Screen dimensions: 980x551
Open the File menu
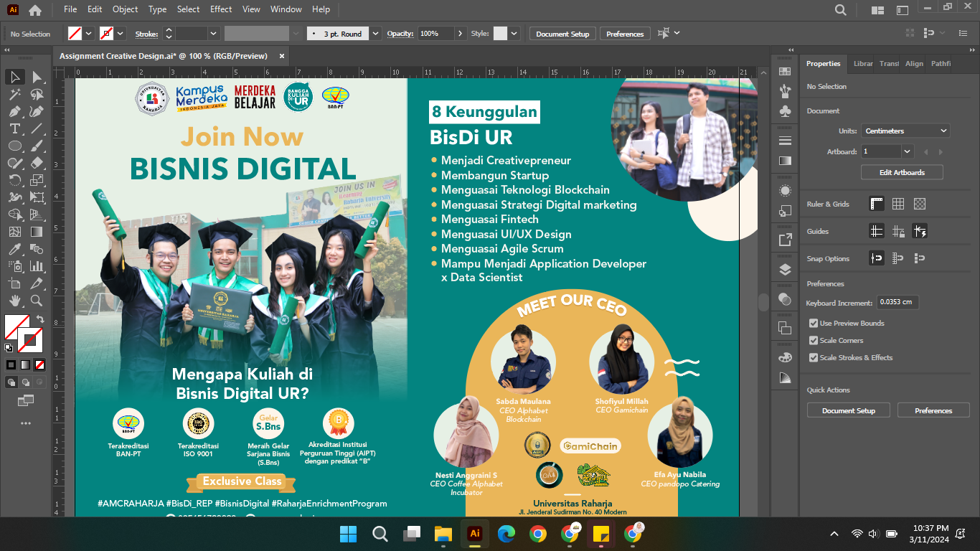point(70,9)
